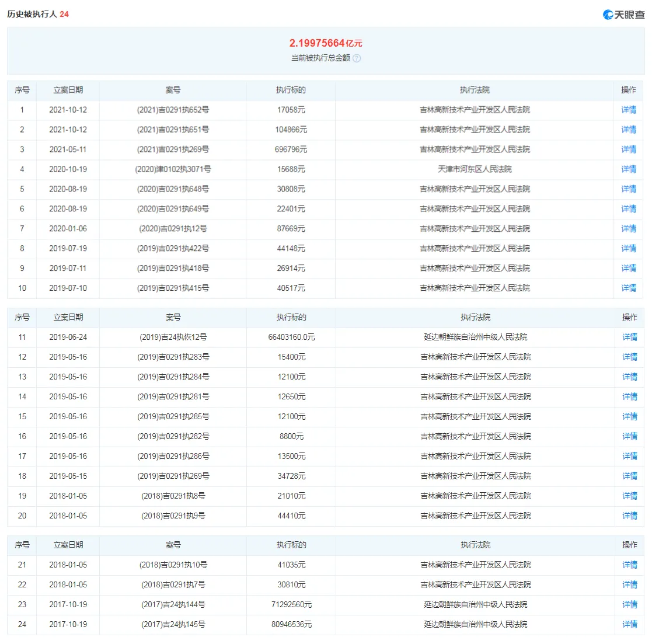Select case number (2020)津0102执3071号
The height and width of the screenshot is (644, 652).
[173, 169]
